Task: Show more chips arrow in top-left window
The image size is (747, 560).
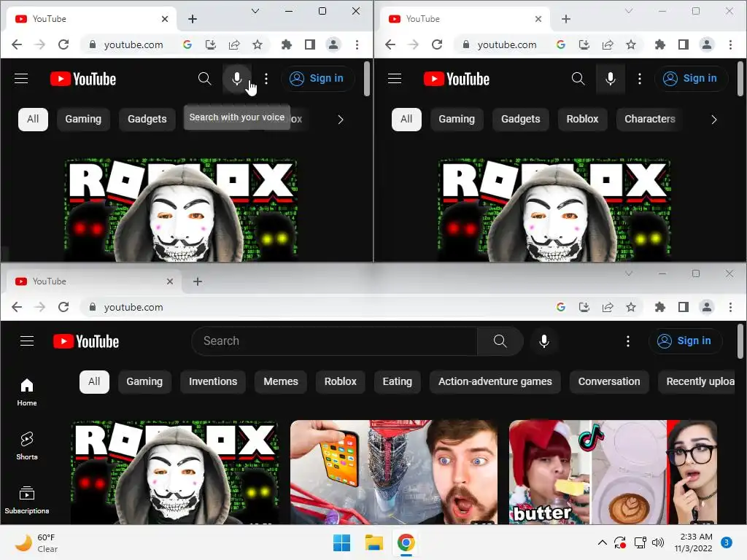Action: pos(340,120)
